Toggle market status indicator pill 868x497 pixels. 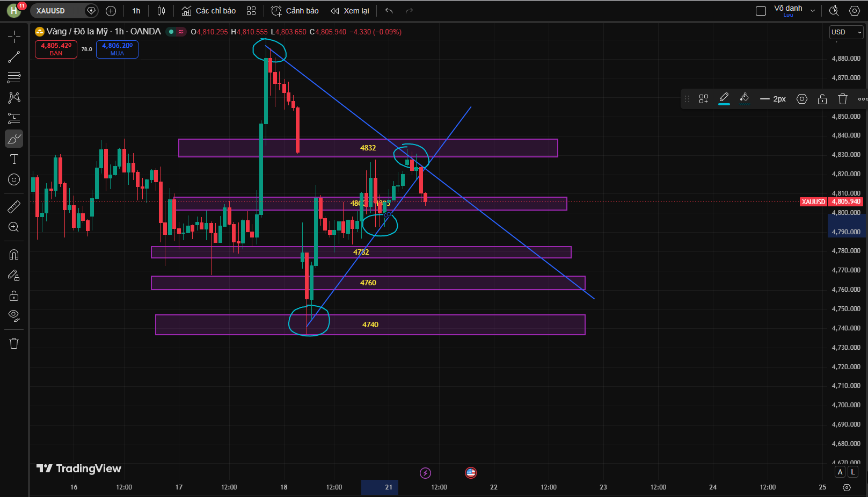176,32
